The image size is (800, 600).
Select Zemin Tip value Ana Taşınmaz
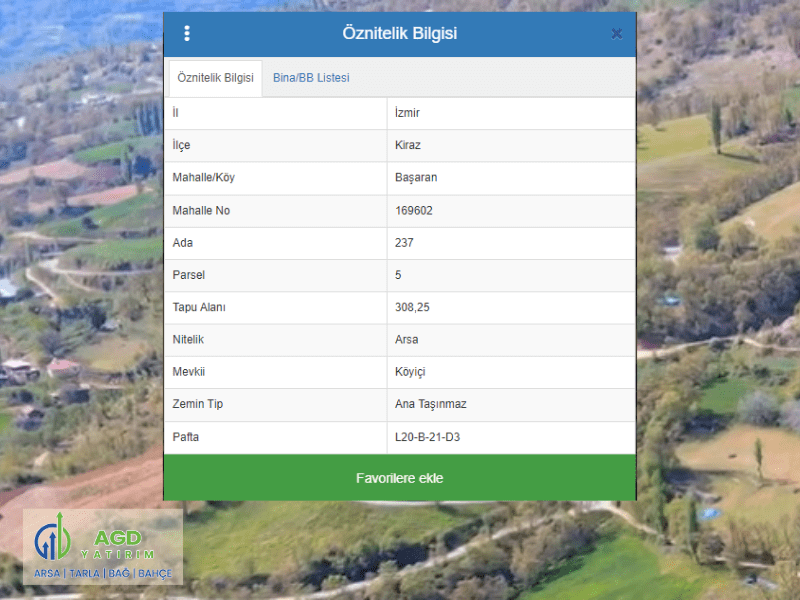(431, 404)
